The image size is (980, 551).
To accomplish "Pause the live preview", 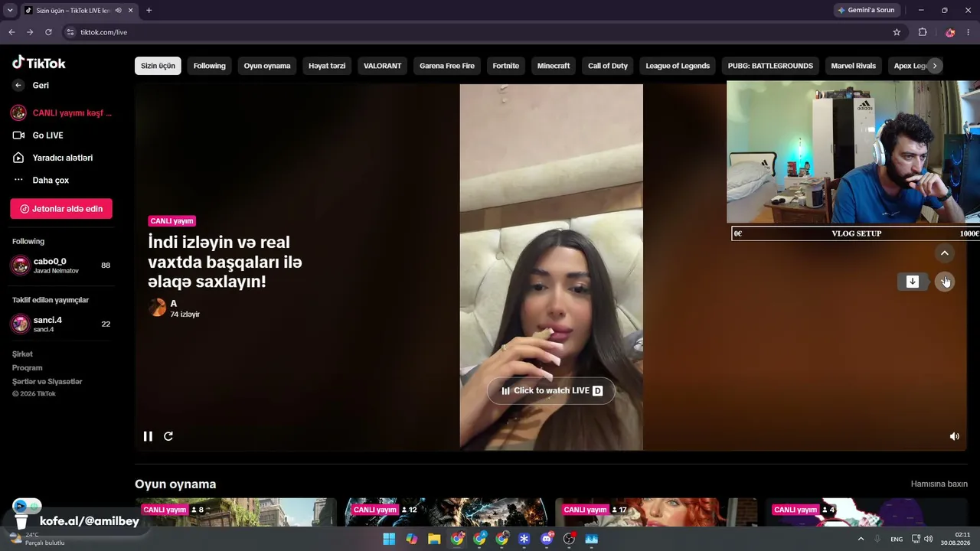I will 148,436.
